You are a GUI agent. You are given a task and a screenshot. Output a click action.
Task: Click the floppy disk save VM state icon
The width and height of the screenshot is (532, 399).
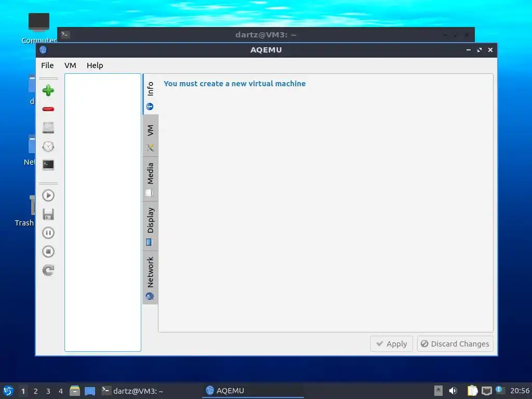pyautogui.click(x=48, y=215)
